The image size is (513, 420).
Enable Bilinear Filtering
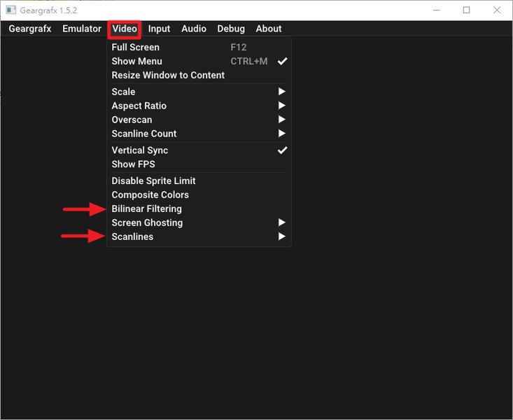tap(199, 209)
